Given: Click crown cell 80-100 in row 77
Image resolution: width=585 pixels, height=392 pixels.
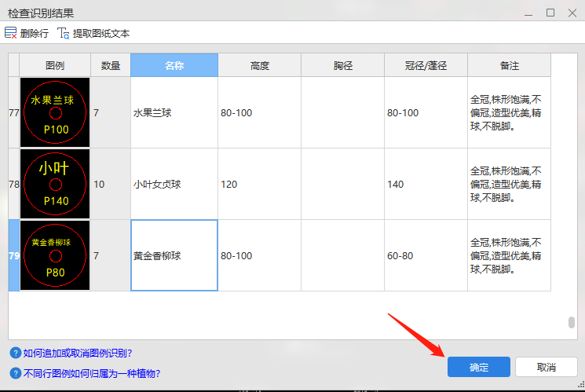Looking at the screenshot, I should click(426, 113).
